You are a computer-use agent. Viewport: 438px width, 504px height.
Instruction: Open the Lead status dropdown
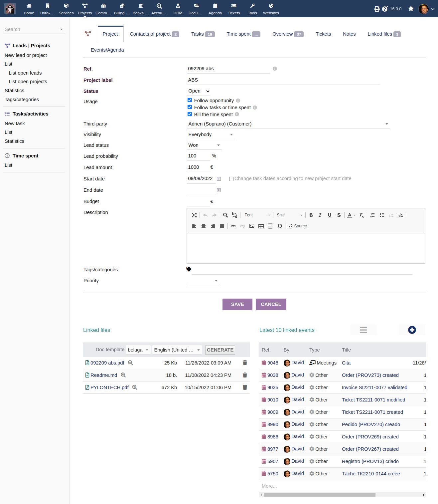coord(204,145)
